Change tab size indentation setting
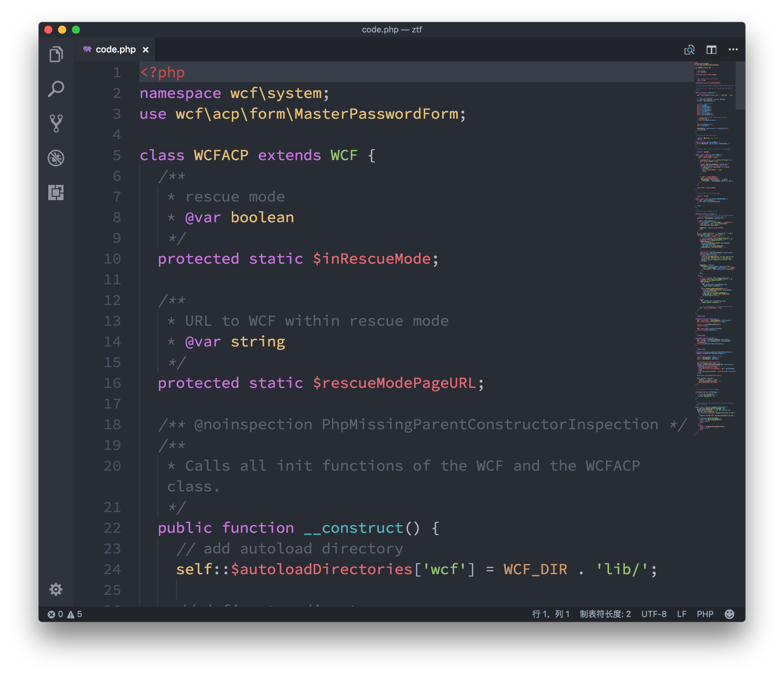The image size is (784, 677). pyautogui.click(x=605, y=614)
